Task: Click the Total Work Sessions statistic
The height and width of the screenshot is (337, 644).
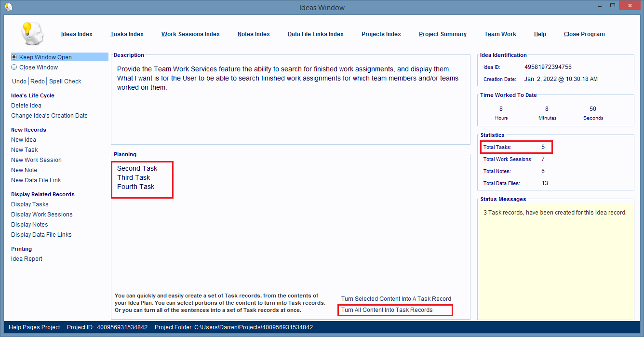Action: tap(514, 159)
